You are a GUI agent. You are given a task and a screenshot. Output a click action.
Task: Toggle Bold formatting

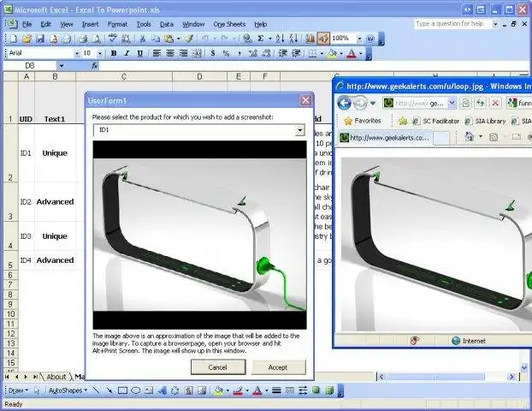114,53
